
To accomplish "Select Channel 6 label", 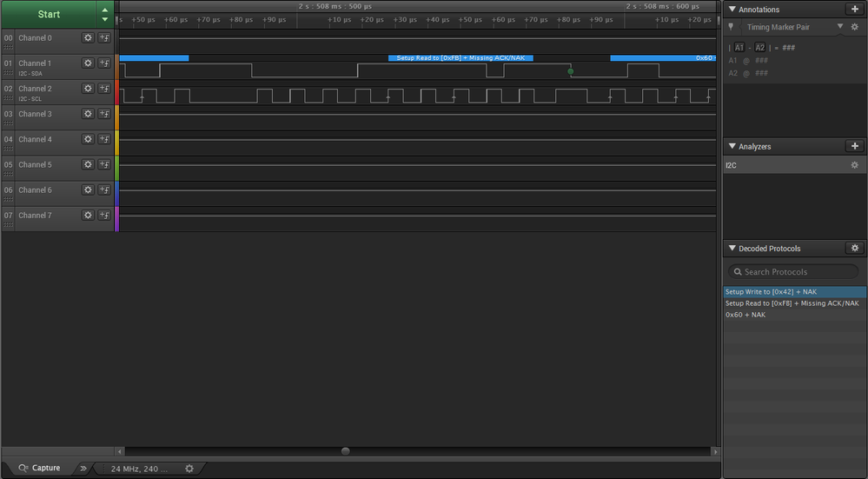I will click(x=35, y=190).
